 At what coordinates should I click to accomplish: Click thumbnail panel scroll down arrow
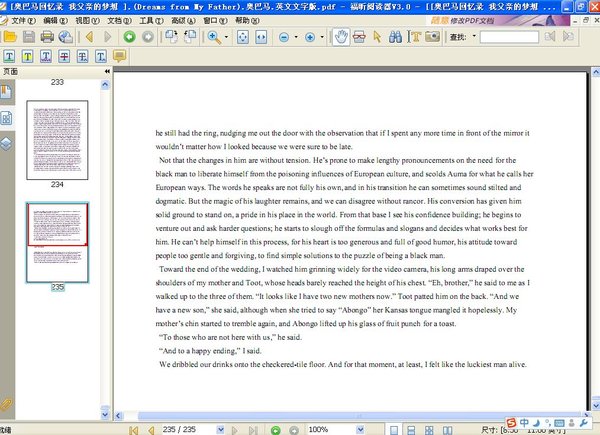pos(105,414)
